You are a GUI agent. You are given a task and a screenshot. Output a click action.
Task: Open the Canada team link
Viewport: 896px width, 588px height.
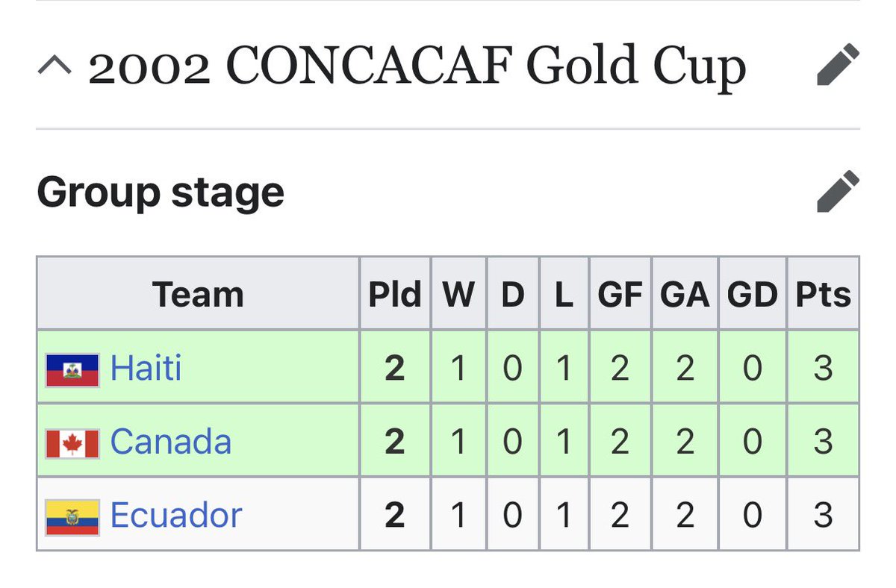(171, 442)
